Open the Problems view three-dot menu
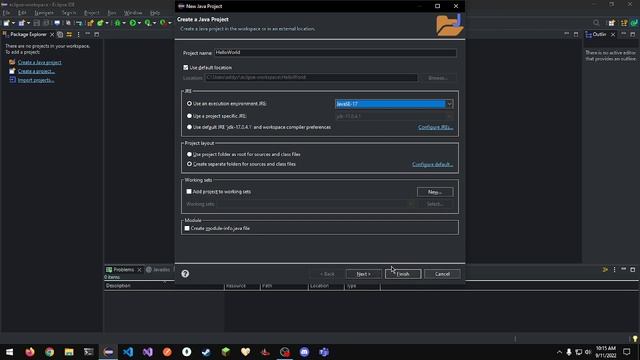 pos(614,269)
